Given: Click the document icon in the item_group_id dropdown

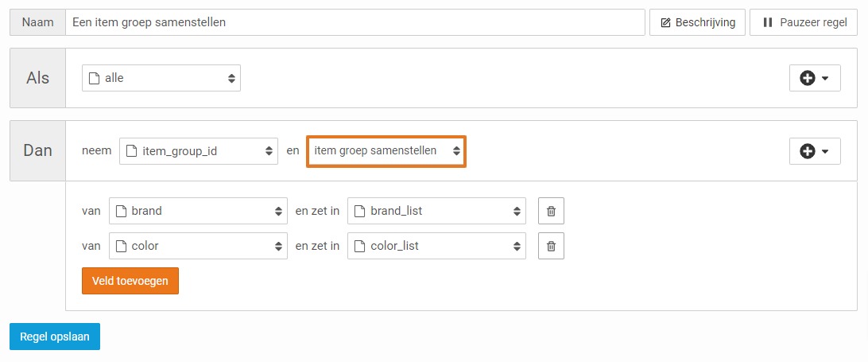Looking at the screenshot, I should 131,151.
